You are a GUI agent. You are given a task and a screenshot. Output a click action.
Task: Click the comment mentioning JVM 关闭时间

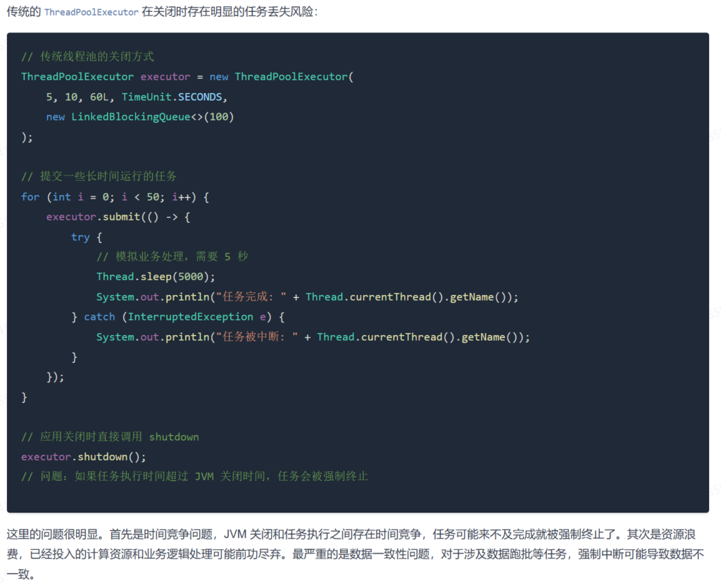[x=194, y=477]
